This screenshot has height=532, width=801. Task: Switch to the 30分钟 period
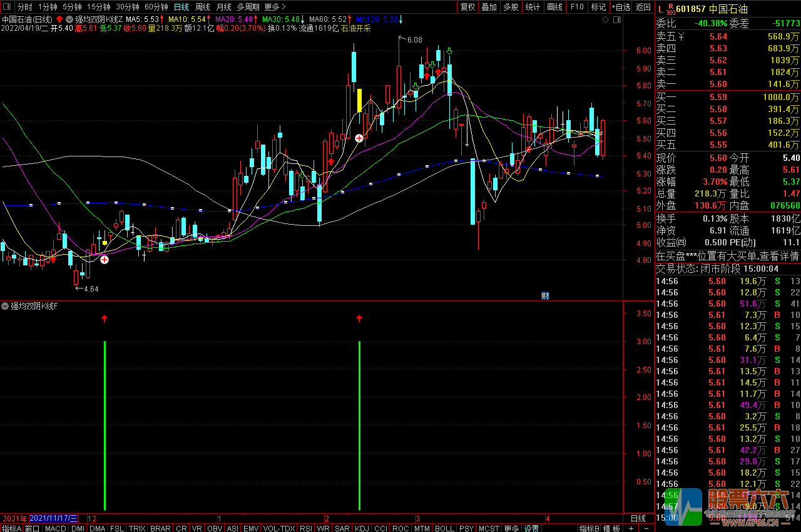(x=128, y=7)
